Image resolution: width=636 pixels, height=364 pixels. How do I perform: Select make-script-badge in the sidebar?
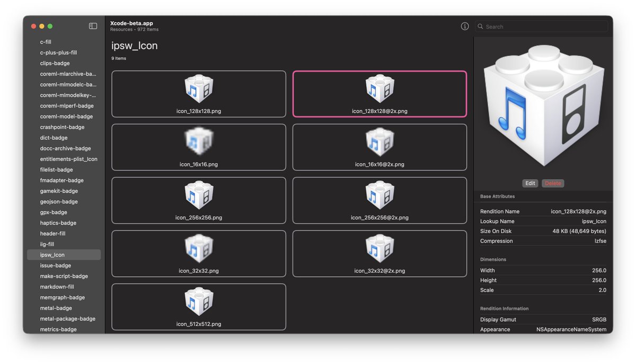(64, 276)
